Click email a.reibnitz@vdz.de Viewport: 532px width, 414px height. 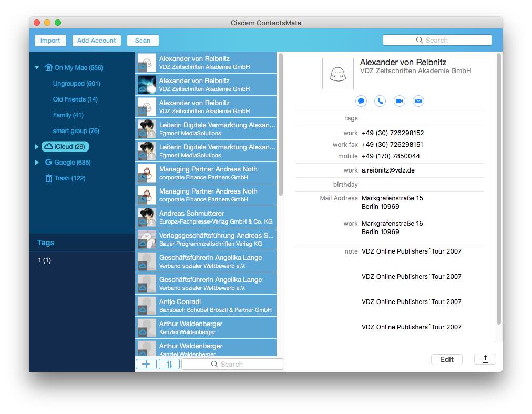[x=388, y=170]
